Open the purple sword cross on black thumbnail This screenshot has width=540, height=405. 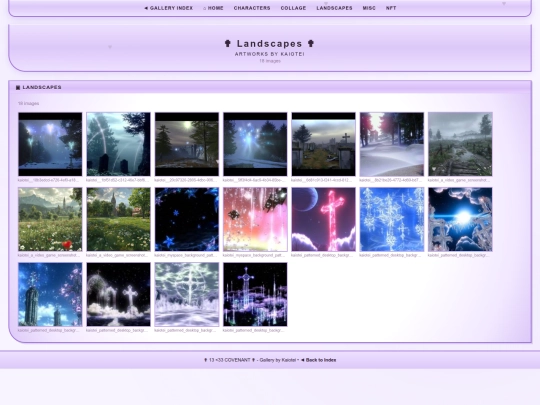255,294
